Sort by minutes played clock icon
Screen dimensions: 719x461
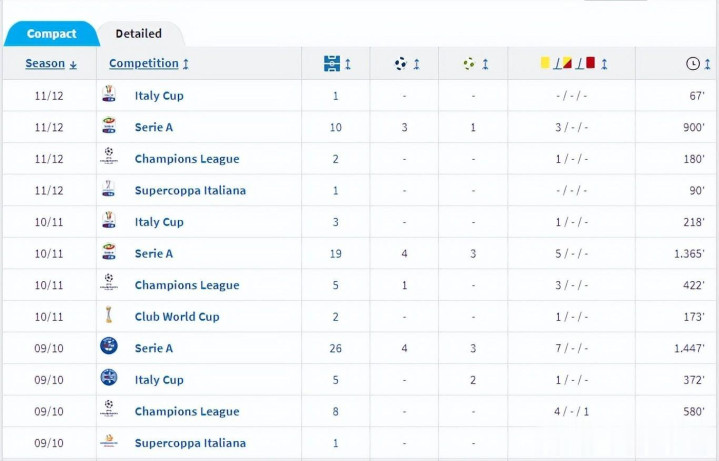(x=698, y=64)
